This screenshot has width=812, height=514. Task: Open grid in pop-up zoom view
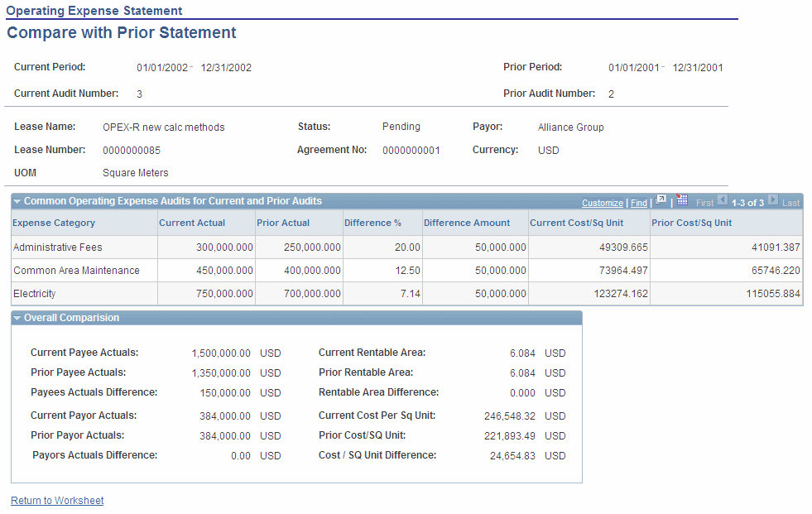pos(660,200)
